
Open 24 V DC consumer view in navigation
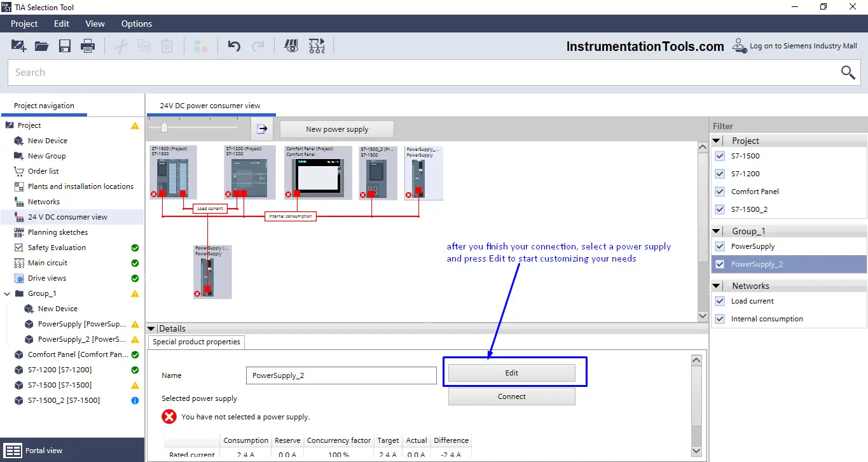(67, 217)
